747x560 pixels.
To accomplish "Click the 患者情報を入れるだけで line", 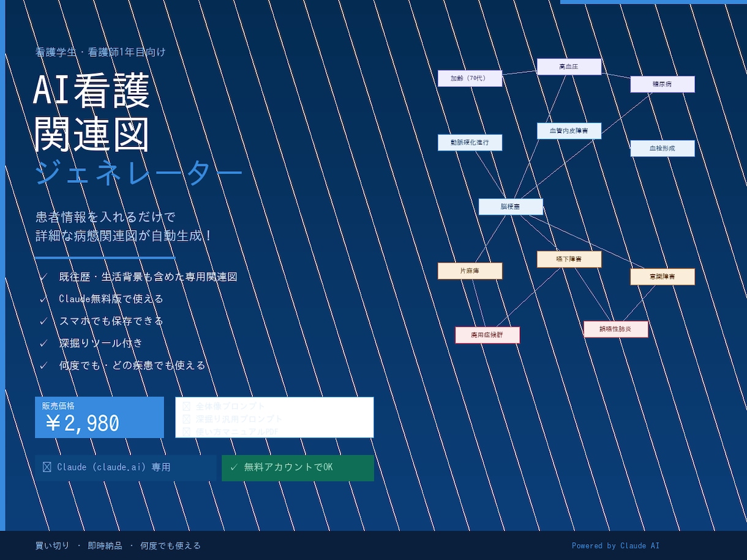I will click(105, 217).
